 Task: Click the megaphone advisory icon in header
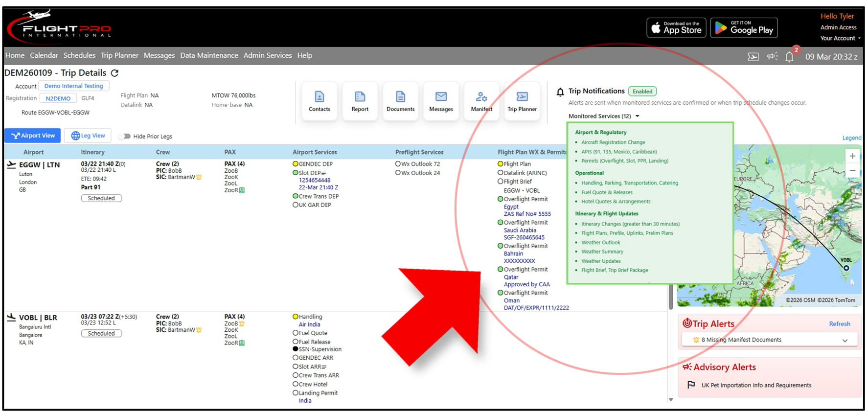click(x=772, y=57)
